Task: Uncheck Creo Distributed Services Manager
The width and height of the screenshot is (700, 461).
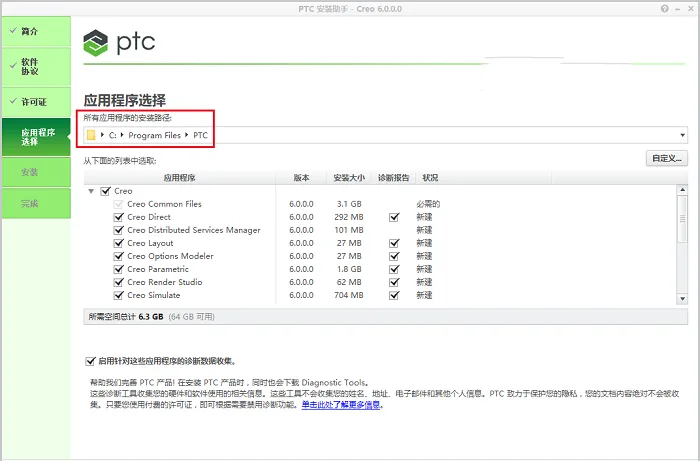Action: (x=118, y=230)
